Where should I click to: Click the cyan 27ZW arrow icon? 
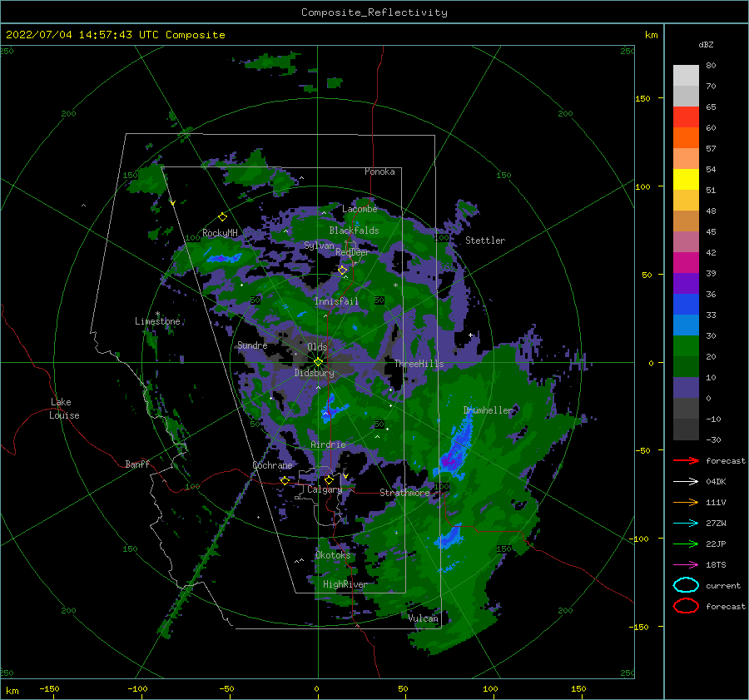686,524
